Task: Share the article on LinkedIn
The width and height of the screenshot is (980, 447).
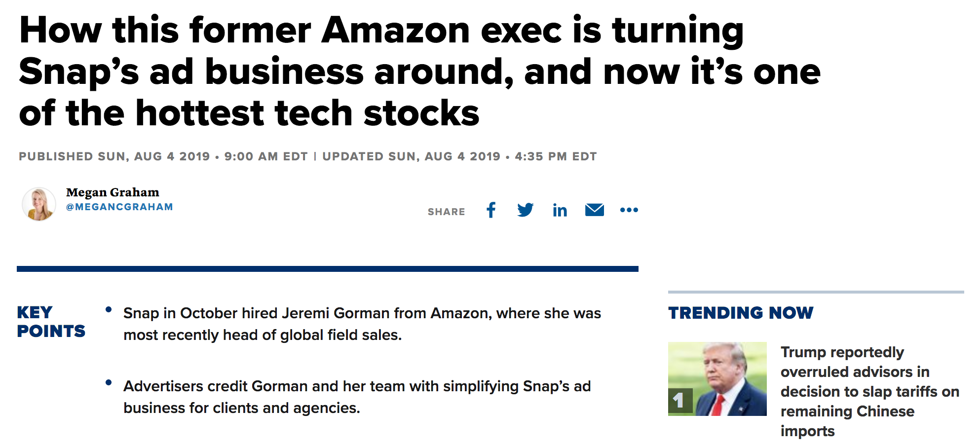Action: (x=560, y=211)
